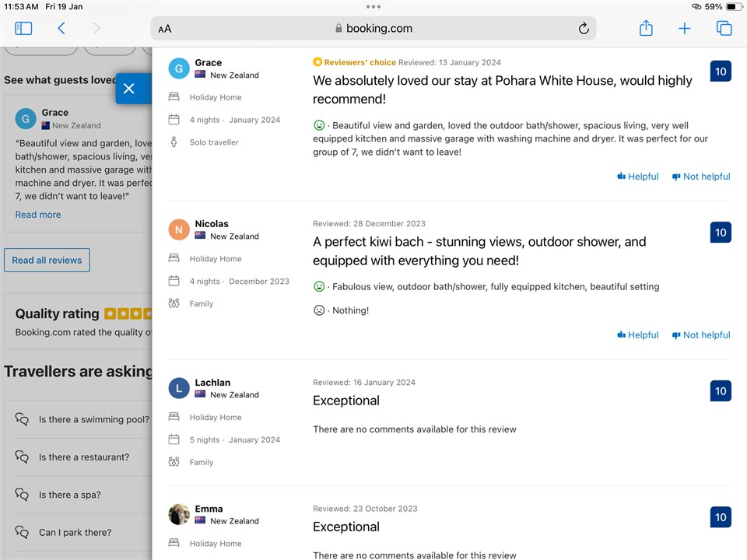Viewport: 747px width, 560px height.
Task: Expand the "Can I park there?" question
Action: (75, 533)
